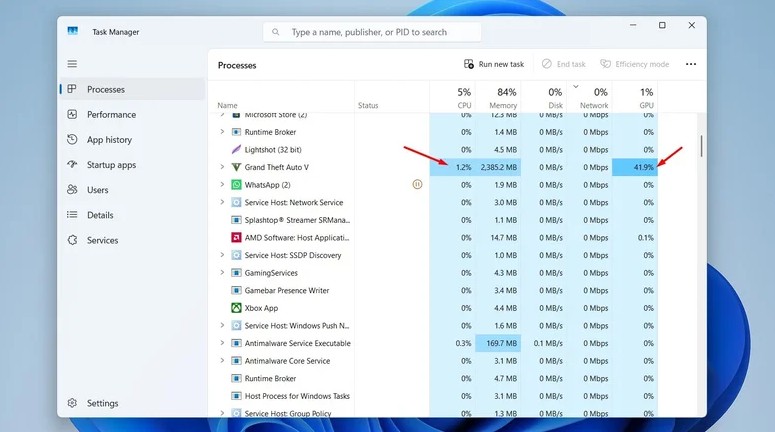Expand the Grand Theft Auto V process
The image size is (775, 432).
[222, 167]
